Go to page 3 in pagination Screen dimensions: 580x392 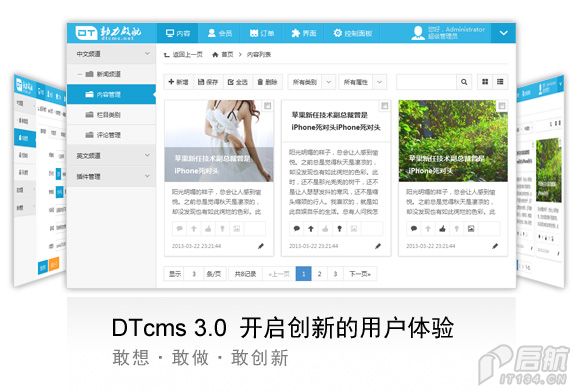coord(335,274)
